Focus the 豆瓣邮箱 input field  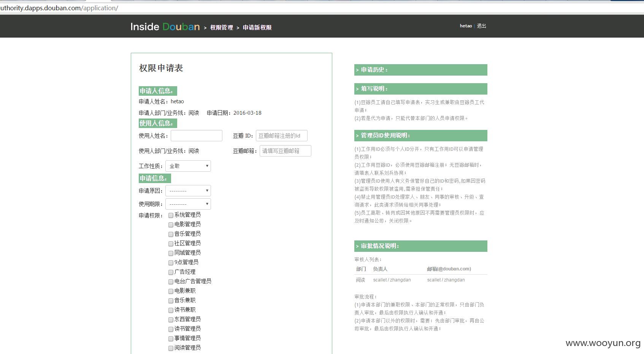click(x=286, y=151)
